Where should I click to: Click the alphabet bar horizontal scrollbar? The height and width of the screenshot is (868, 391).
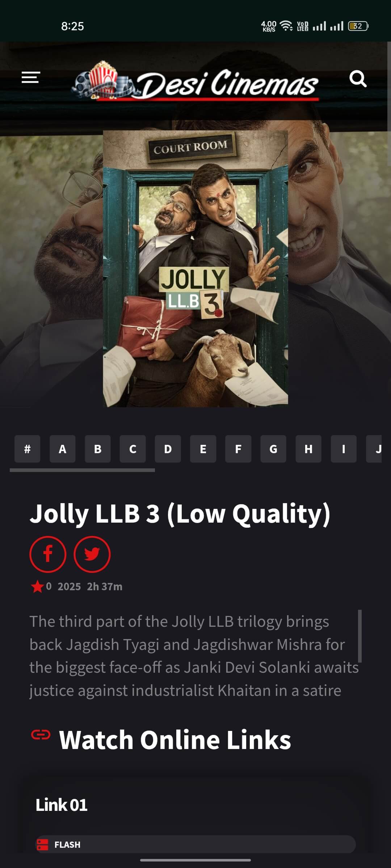point(82,470)
